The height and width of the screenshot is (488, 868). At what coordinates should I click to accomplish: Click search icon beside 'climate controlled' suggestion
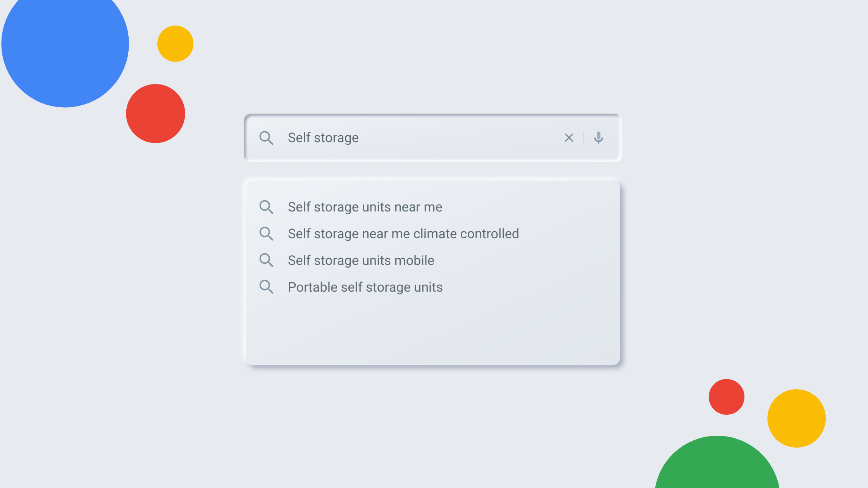(266, 234)
